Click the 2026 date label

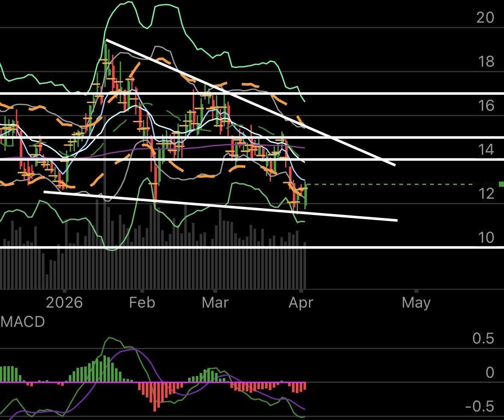click(64, 303)
